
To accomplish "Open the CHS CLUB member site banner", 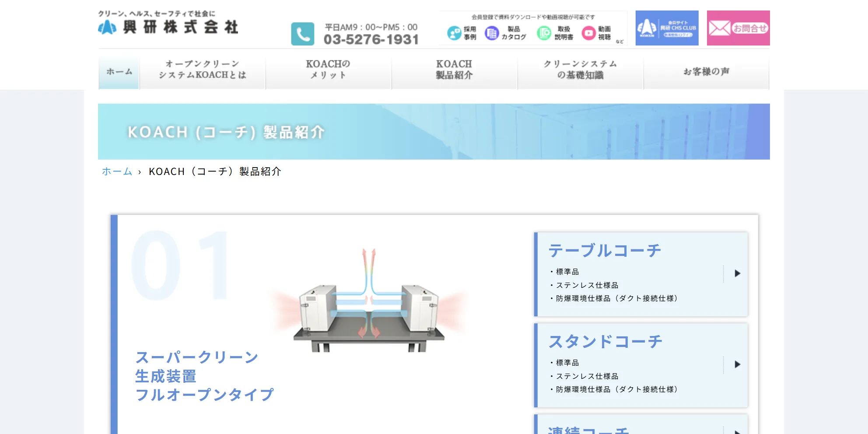I will [x=667, y=28].
